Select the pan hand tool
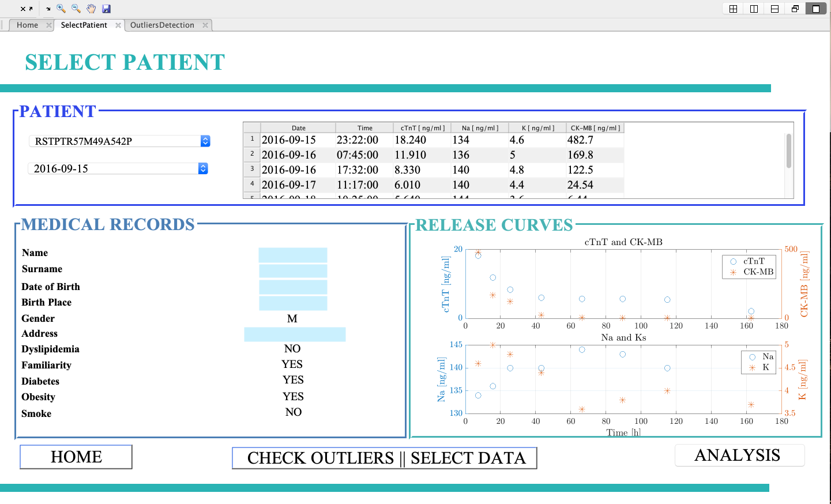The width and height of the screenshot is (831, 504). 91,9
